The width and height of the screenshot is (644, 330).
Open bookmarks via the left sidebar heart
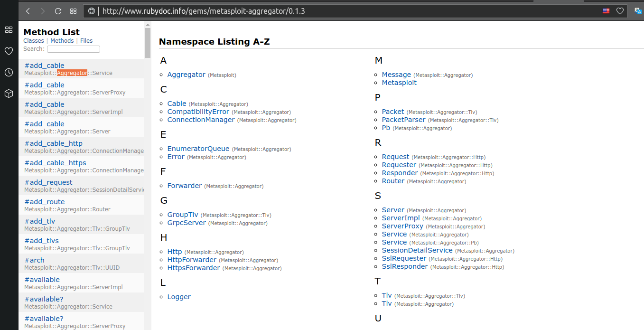9,51
